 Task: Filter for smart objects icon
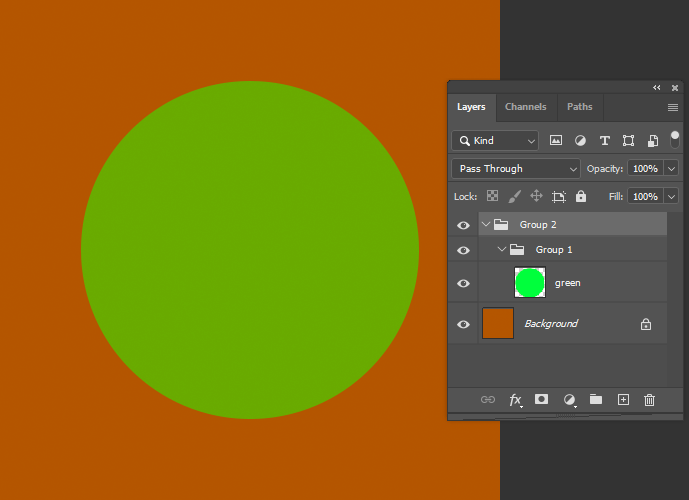point(653,141)
